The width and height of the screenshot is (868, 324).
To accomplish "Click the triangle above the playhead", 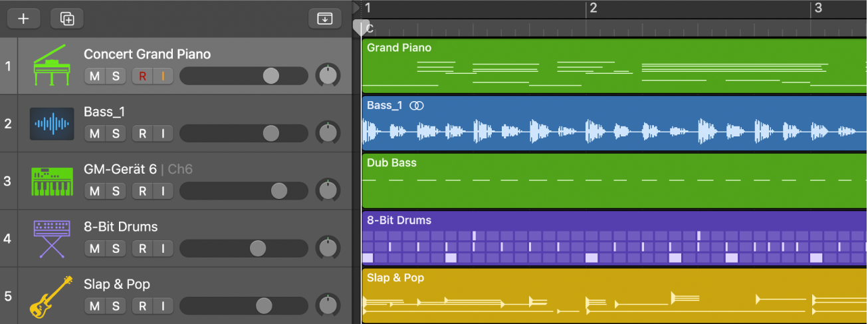I will (356, 7).
